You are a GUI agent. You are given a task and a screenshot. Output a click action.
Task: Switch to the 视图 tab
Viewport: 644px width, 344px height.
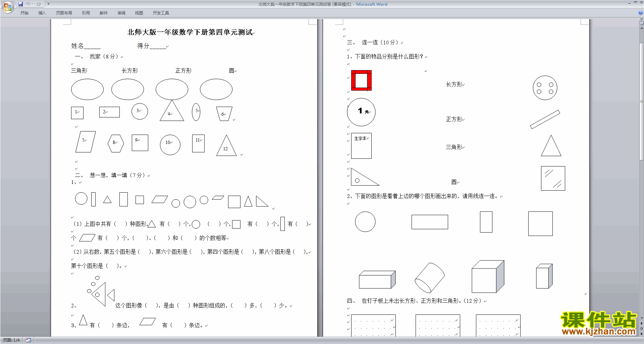pos(139,13)
